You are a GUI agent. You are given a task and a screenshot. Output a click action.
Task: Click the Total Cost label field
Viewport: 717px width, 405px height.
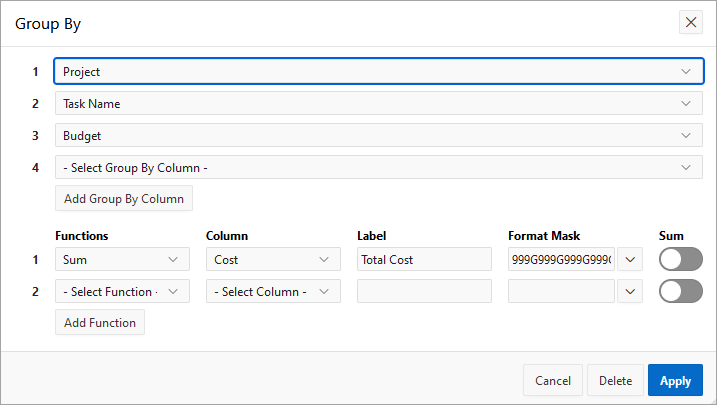point(424,260)
